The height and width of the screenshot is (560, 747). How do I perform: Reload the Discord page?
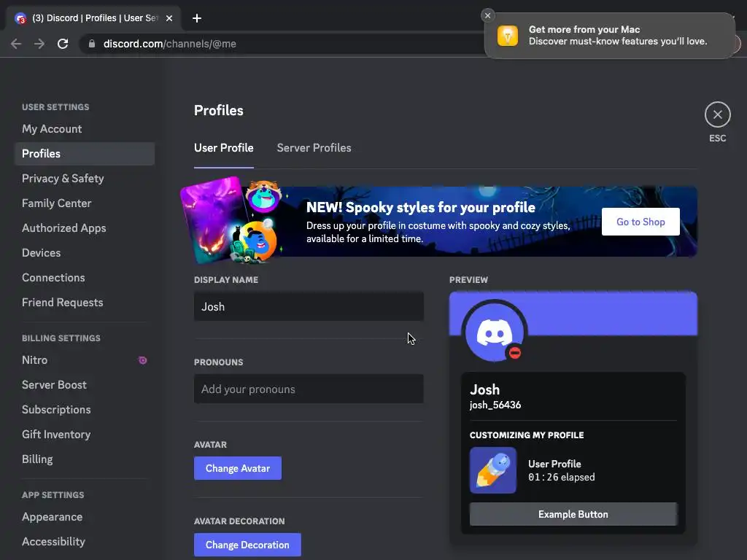(x=63, y=44)
